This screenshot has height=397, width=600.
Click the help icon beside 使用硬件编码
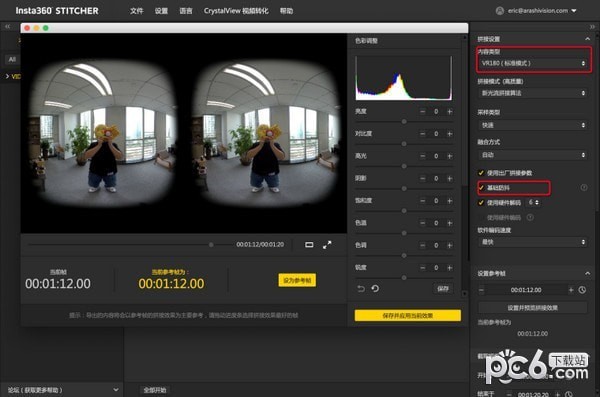[530, 217]
